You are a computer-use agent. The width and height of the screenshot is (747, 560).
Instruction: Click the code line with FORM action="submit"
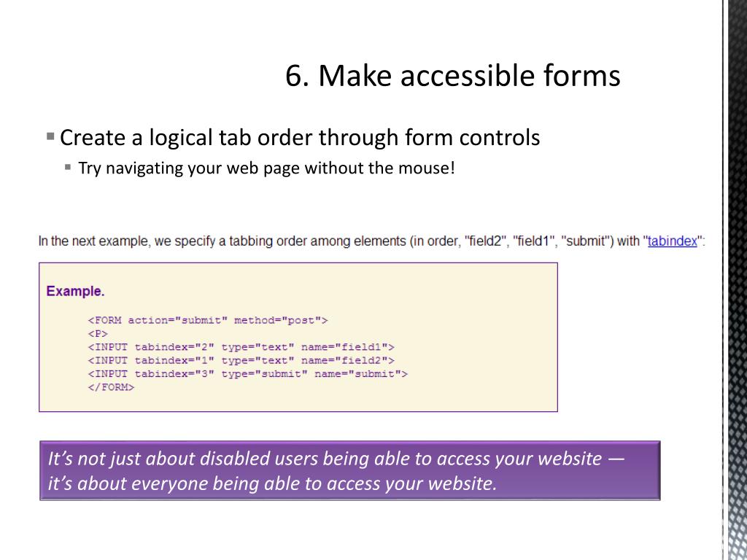click(x=208, y=320)
